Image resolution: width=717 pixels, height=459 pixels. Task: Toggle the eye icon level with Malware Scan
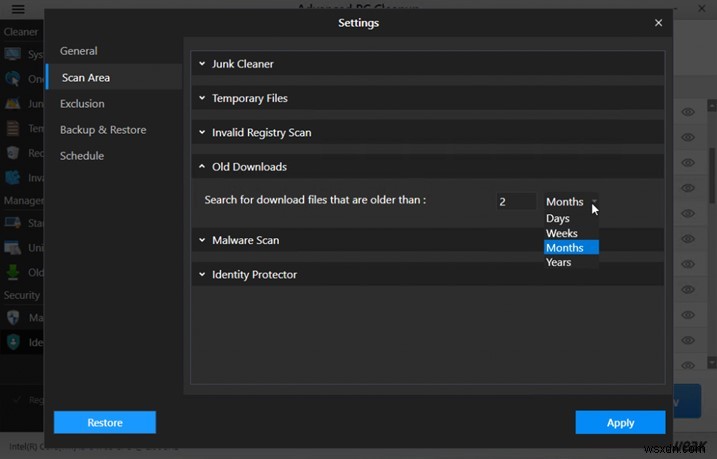point(688,240)
